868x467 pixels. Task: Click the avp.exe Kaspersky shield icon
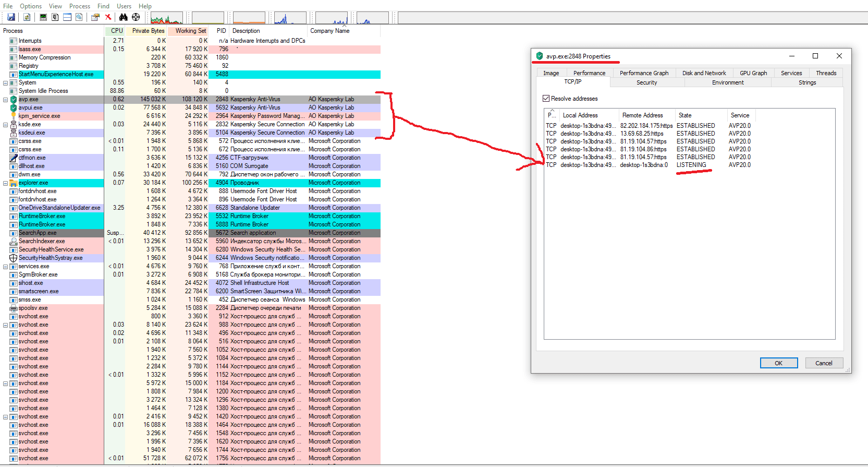14,99
